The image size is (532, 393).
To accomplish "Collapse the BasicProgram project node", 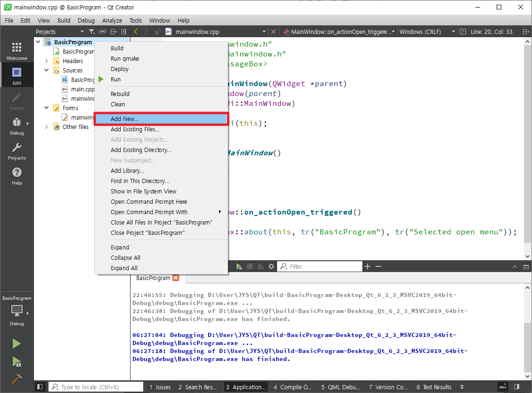I will [x=38, y=42].
